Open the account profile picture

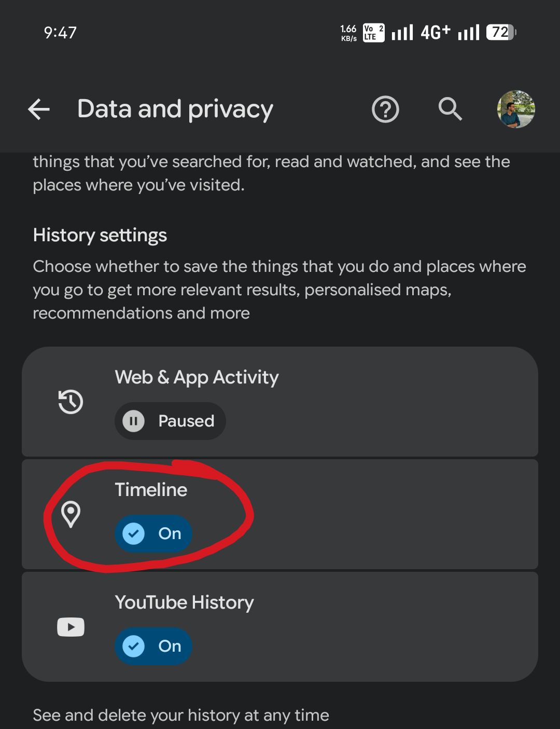point(516,109)
